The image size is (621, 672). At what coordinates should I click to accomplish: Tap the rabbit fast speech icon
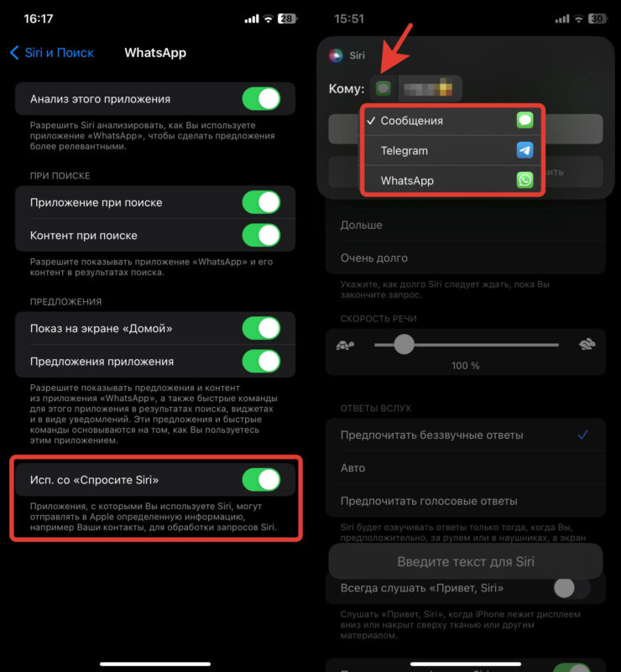pyautogui.click(x=587, y=344)
